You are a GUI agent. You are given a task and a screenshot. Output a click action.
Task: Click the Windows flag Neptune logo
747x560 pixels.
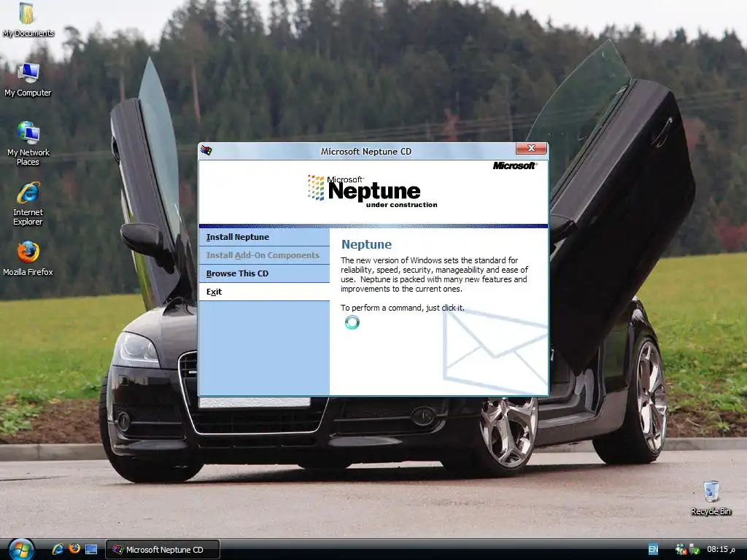(316, 187)
